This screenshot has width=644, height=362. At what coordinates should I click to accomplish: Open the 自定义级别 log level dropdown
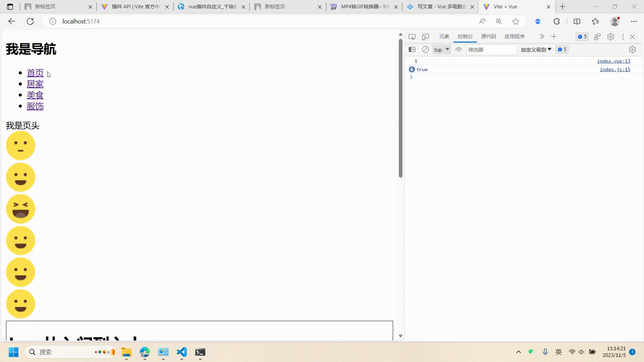click(536, 49)
